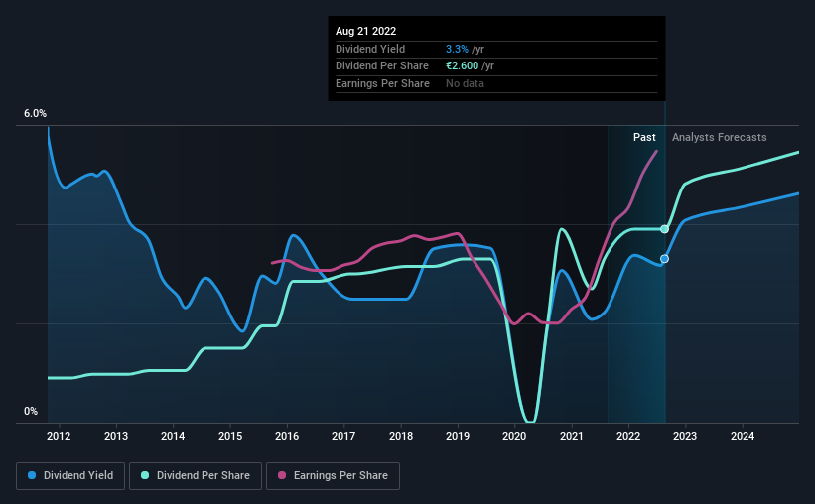The height and width of the screenshot is (504, 815).
Task: Click the pink dot in Earnings Per Share legend
Action: coord(282,475)
